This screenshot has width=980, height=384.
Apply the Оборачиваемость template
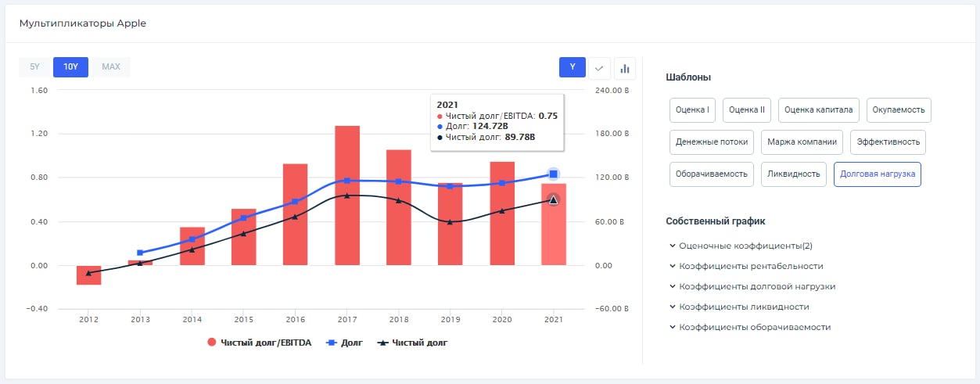pos(712,174)
